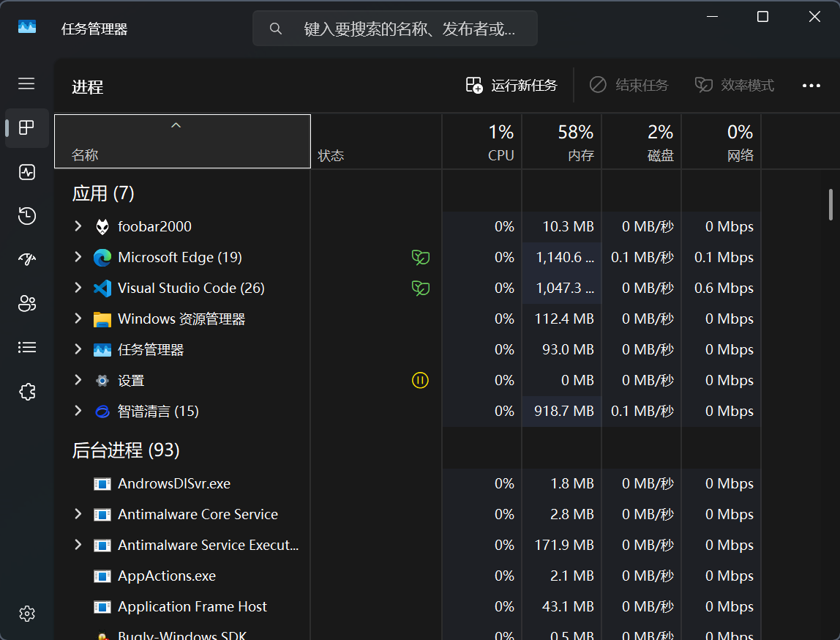Open the hamburger navigation menu
Screen dimensions: 840x640
[x=27, y=83]
